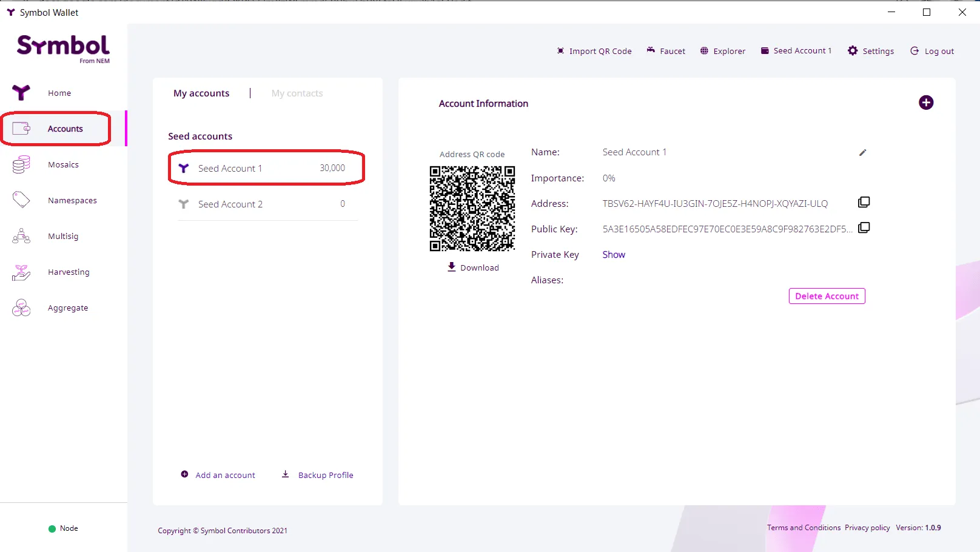
Task: Open the Harvesting section
Action: tap(69, 272)
